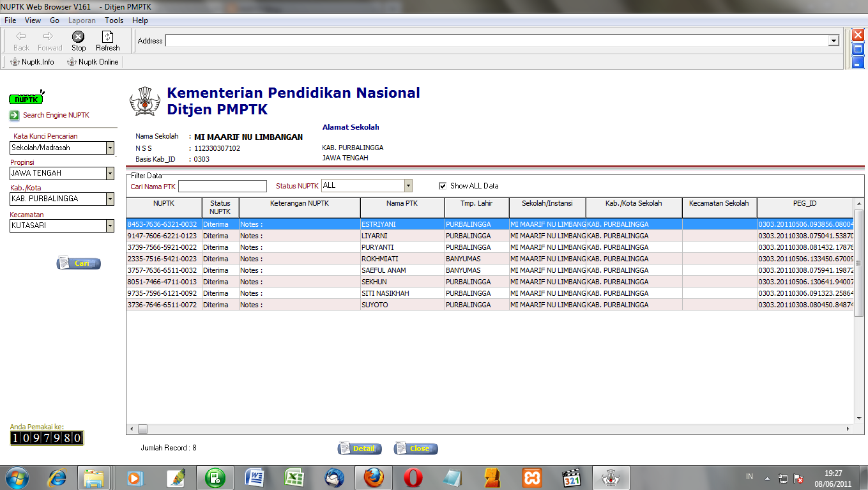This screenshot has width=868, height=490.
Task: Launch Internet Explorer from taskbar
Action: pyautogui.click(x=57, y=477)
